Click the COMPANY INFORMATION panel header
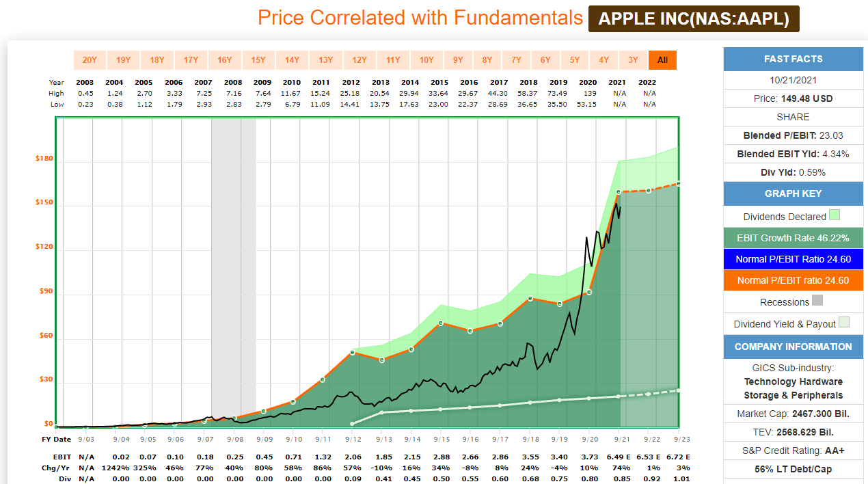The width and height of the screenshot is (868, 484). pos(793,347)
